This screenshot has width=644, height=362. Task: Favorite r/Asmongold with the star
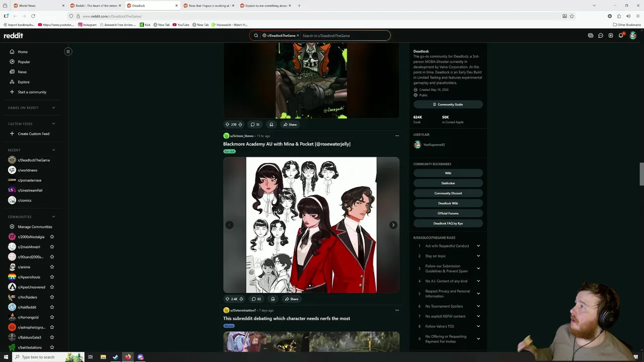coord(52,317)
